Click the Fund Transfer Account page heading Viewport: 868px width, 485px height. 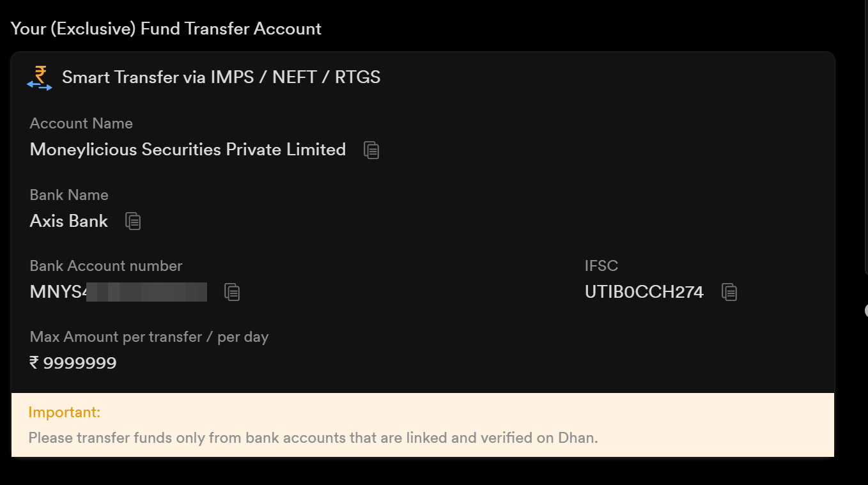point(166,29)
